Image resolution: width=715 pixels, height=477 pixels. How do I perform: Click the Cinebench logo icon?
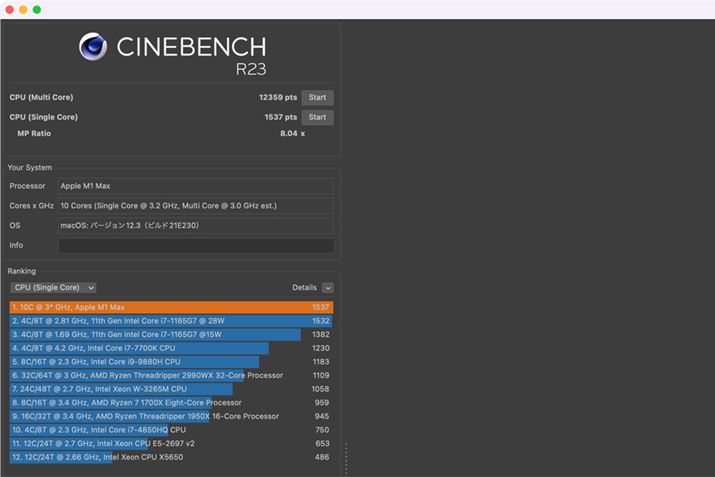(93, 47)
